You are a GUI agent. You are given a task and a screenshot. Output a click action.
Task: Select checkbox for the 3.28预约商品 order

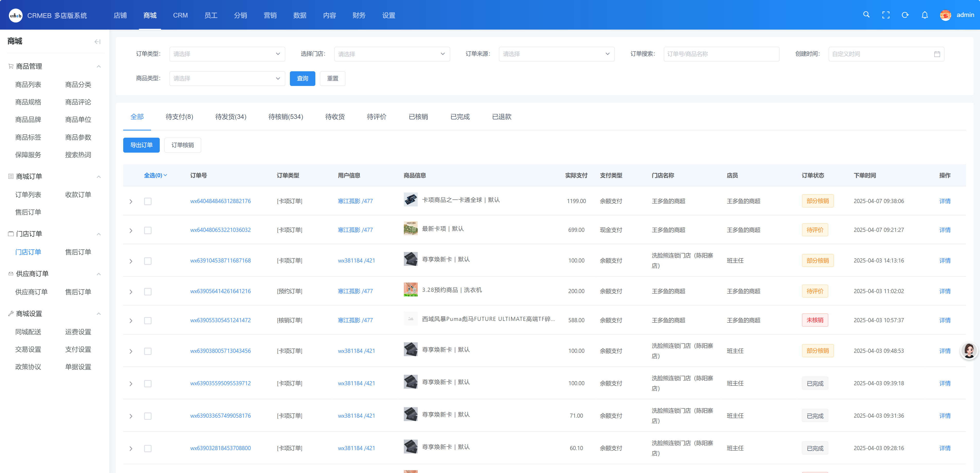coord(148,292)
